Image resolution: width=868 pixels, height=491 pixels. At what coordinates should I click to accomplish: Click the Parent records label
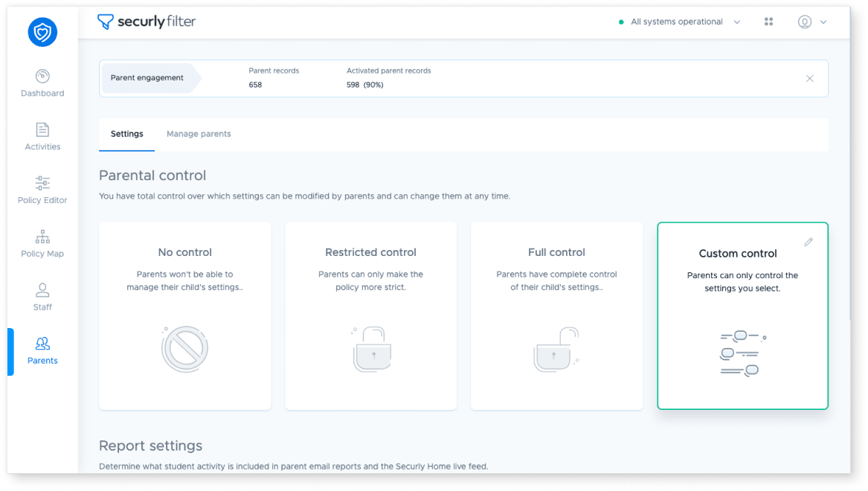point(274,71)
